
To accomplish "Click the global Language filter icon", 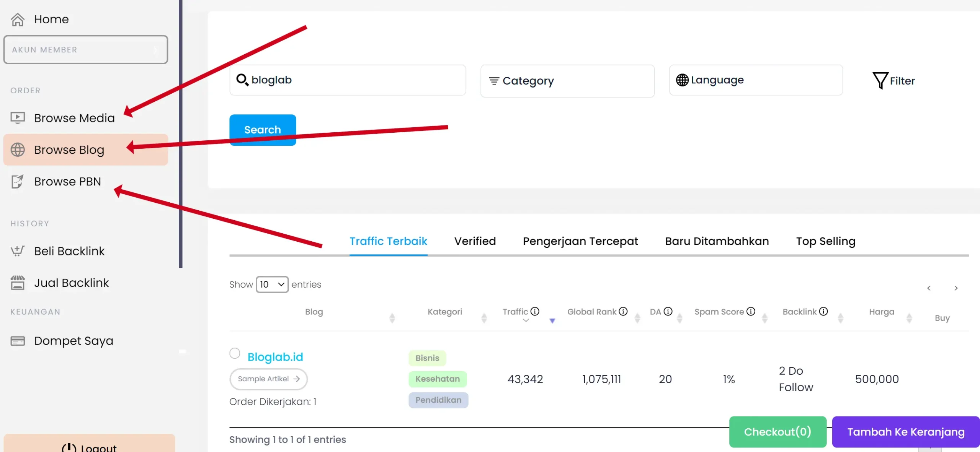I will (683, 80).
